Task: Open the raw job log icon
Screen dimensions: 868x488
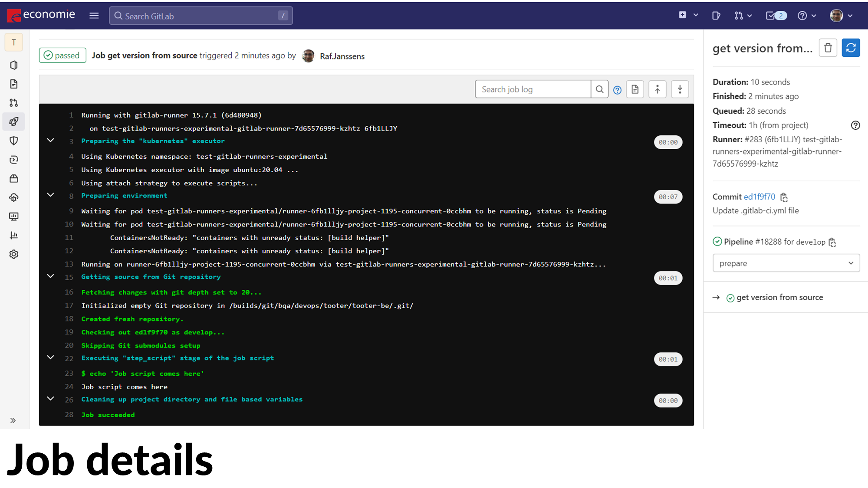Action: click(635, 89)
